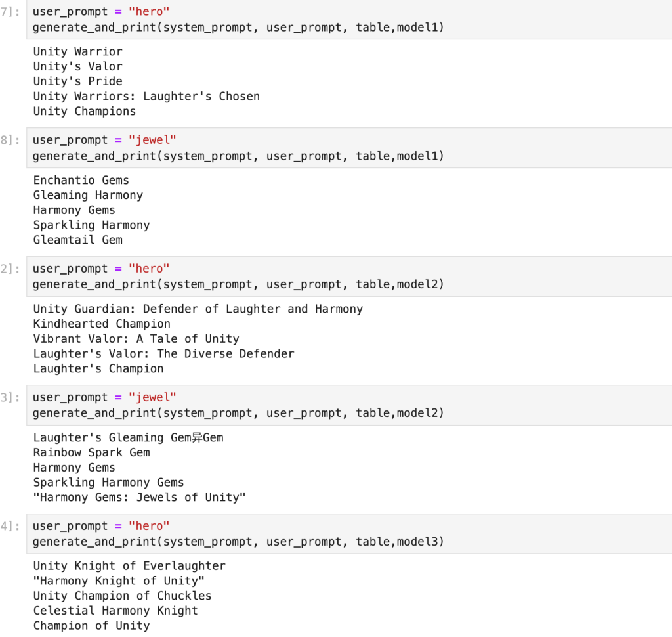The image size is (672, 637).
Task: Click the "Unity Champions" output line
Action: [x=85, y=111]
